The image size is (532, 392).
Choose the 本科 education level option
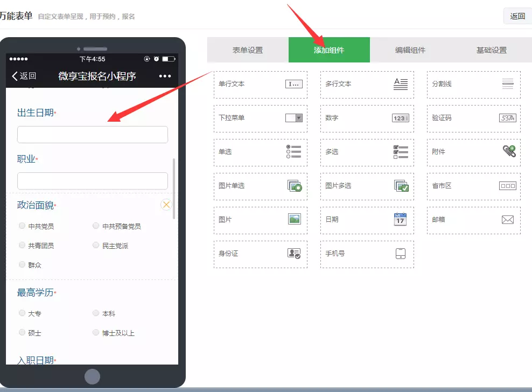tap(95, 313)
